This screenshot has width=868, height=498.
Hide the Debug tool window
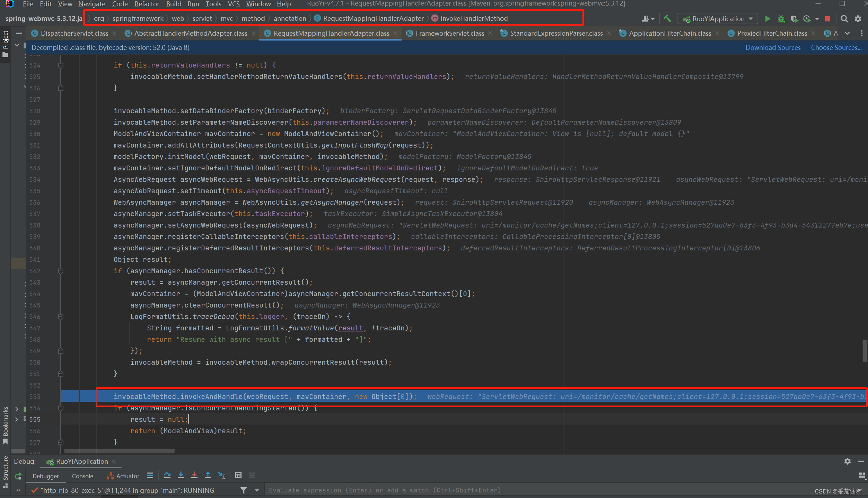[x=861, y=461]
